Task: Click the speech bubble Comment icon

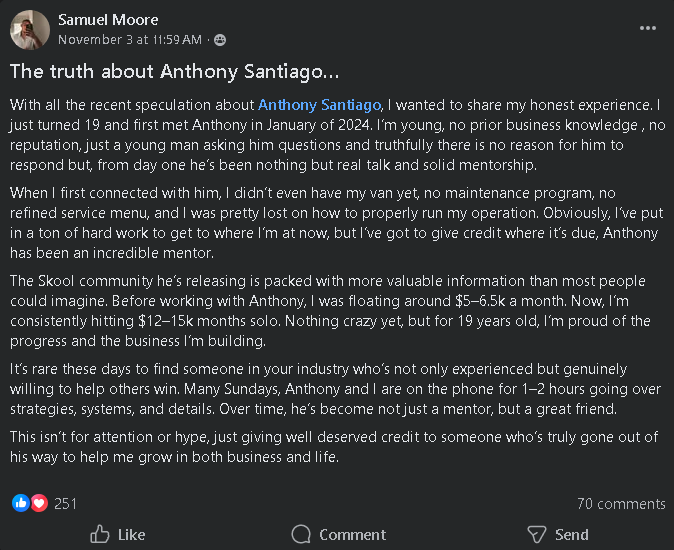Action: point(301,534)
